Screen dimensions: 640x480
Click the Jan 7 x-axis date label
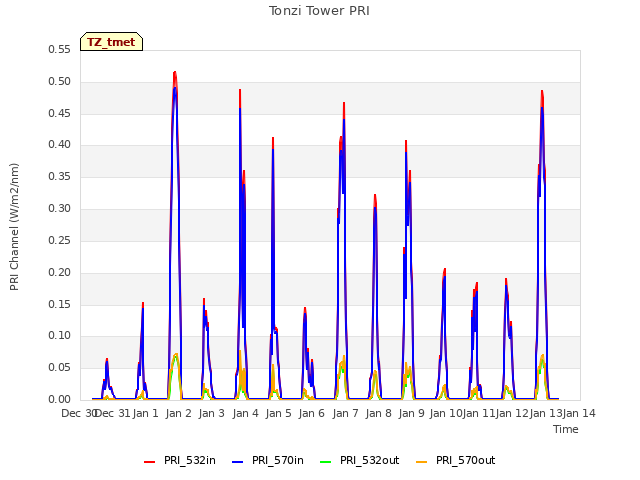click(346, 413)
